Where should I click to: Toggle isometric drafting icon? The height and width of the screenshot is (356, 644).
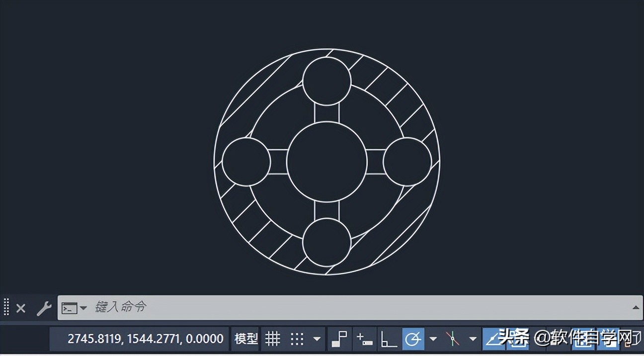(452, 339)
